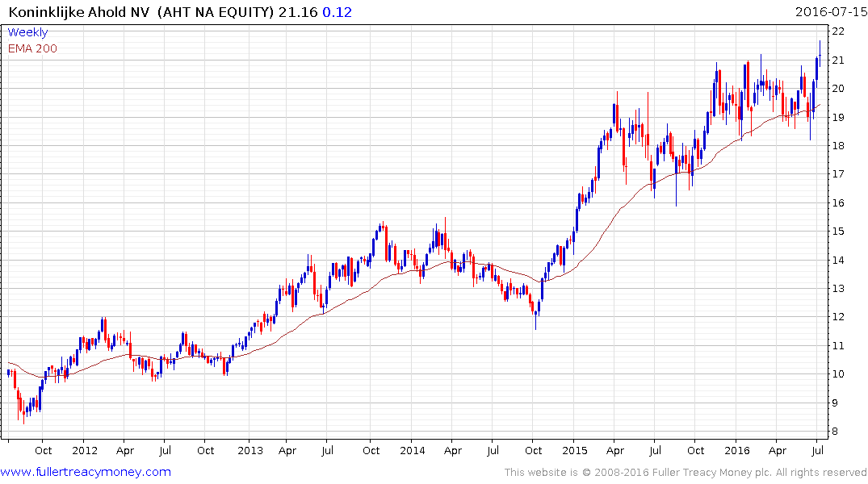Click the 2015 label on time axis

[x=575, y=450]
